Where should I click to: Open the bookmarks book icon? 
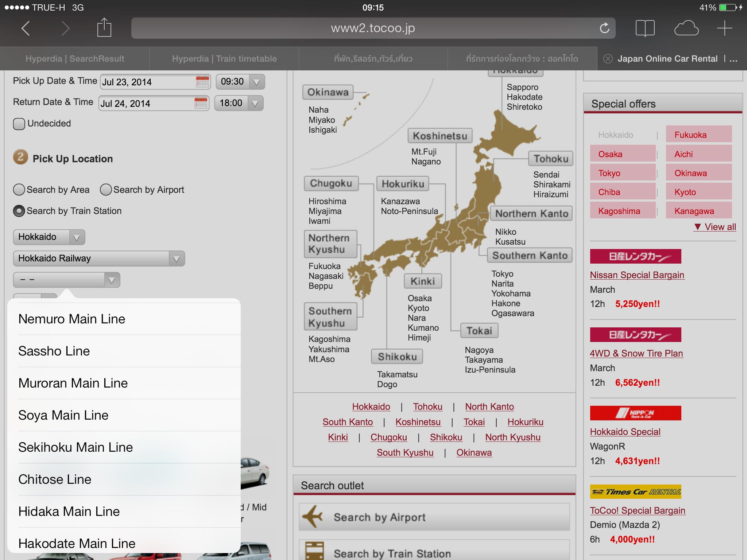(x=645, y=28)
